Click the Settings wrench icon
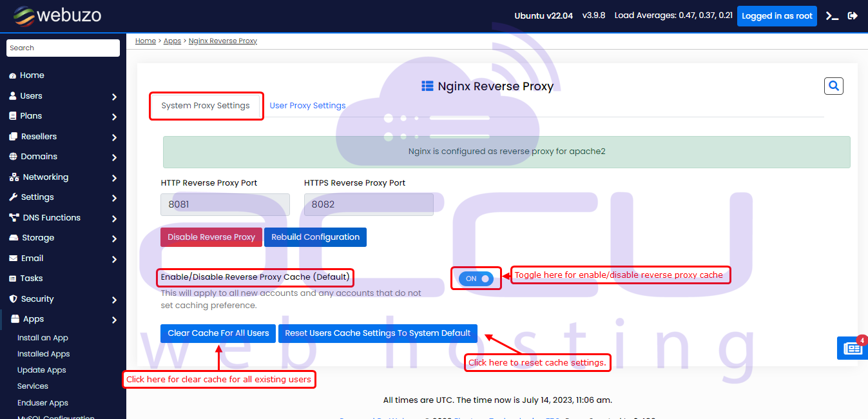This screenshot has height=419, width=868. 13,197
